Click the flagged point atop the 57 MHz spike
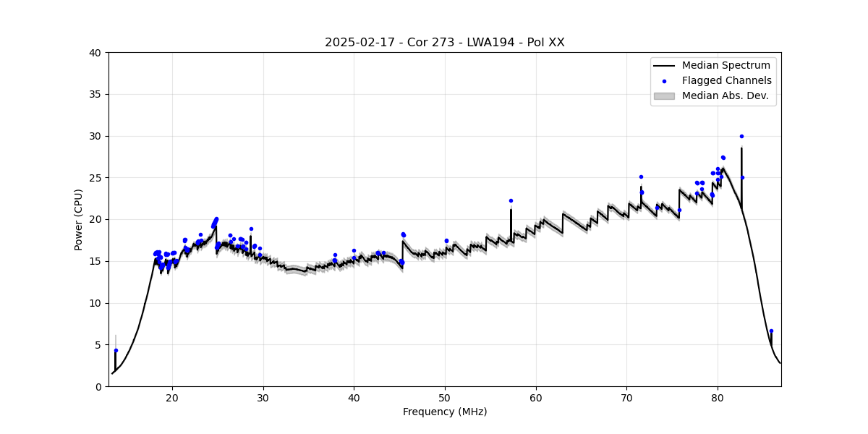Viewport: 868px width, 434px height. [x=511, y=200]
